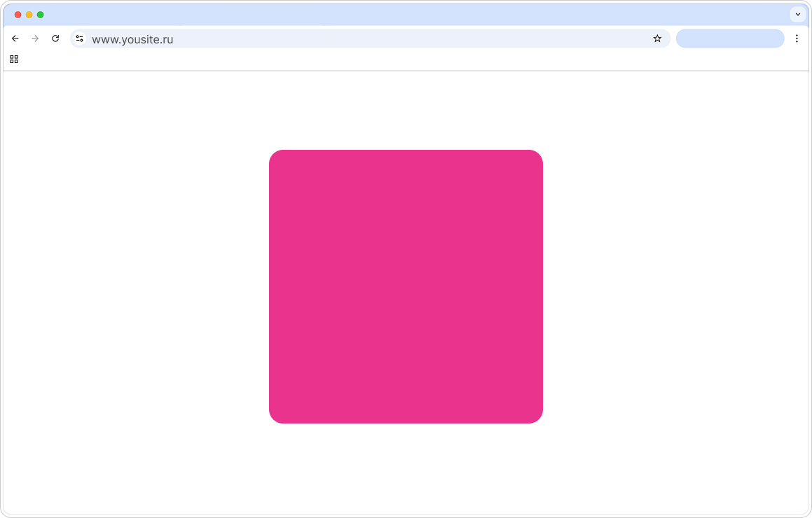Maximize window using the green button
The width and height of the screenshot is (812, 518).
(x=41, y=15)
